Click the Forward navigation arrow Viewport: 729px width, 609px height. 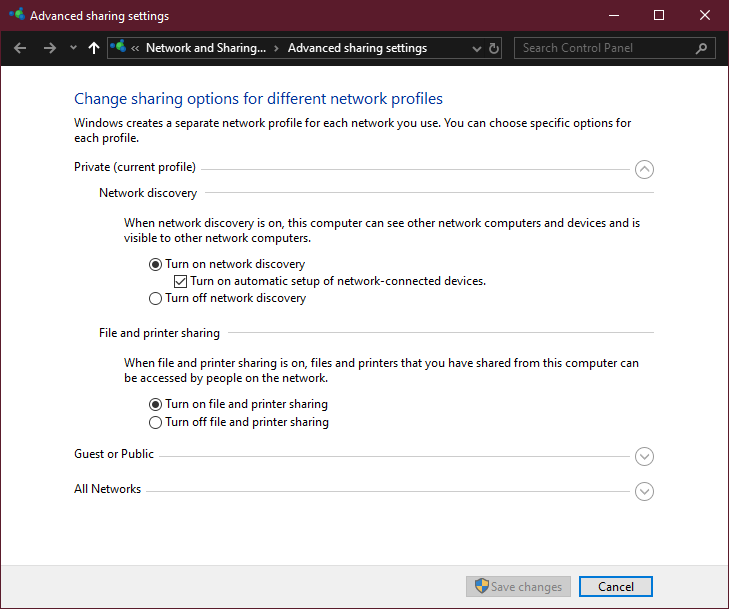tap(50, 48)
